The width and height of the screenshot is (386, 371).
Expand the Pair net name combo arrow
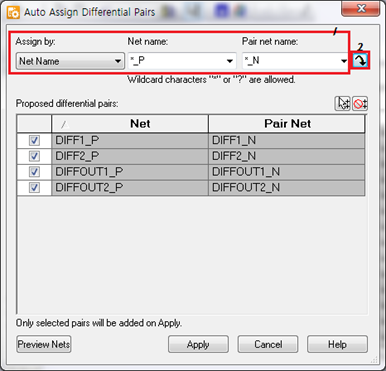(344, 61)
